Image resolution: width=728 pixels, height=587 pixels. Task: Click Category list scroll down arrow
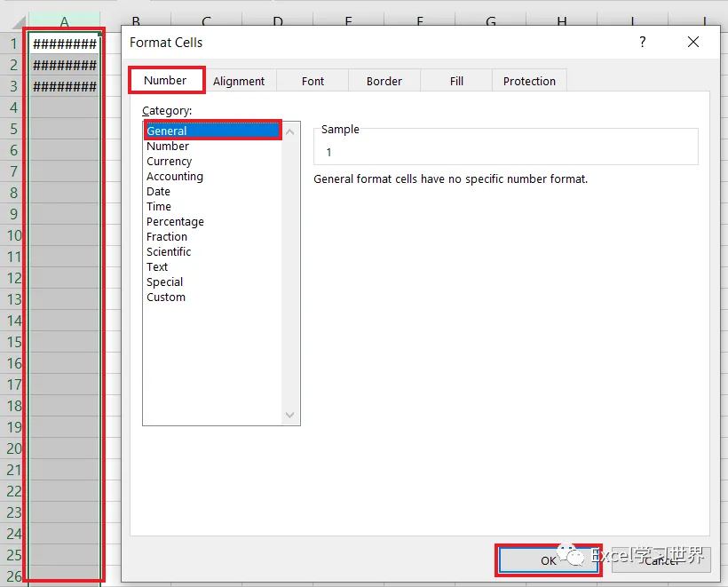[290, 415]
